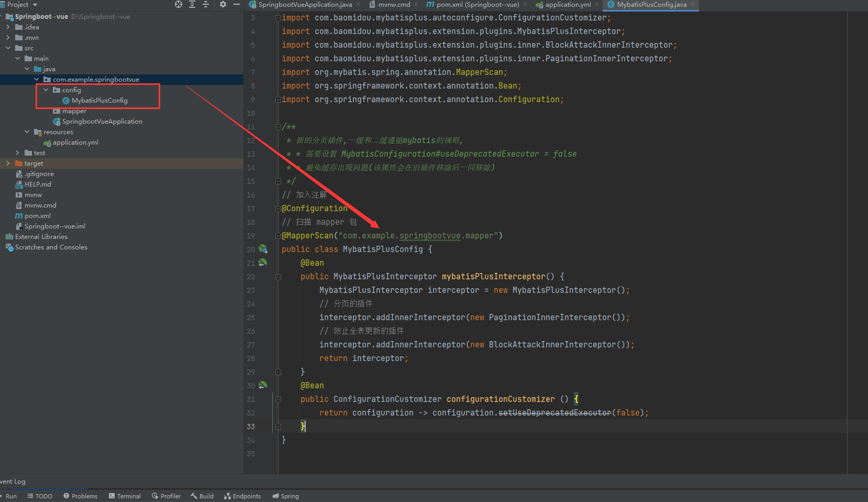
Task: Click the Spring bean gutter icon on line 30
Action: pyautogui.click(x=263, y=385)
